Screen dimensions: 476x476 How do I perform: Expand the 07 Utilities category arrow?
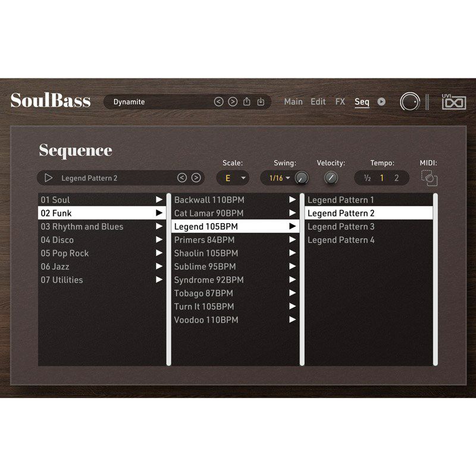tap(159, 280)
